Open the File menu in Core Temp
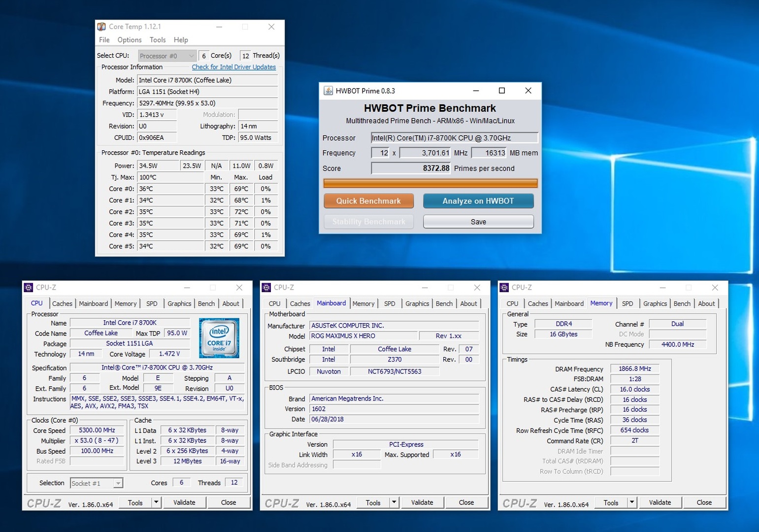 (x=104, y=40)
